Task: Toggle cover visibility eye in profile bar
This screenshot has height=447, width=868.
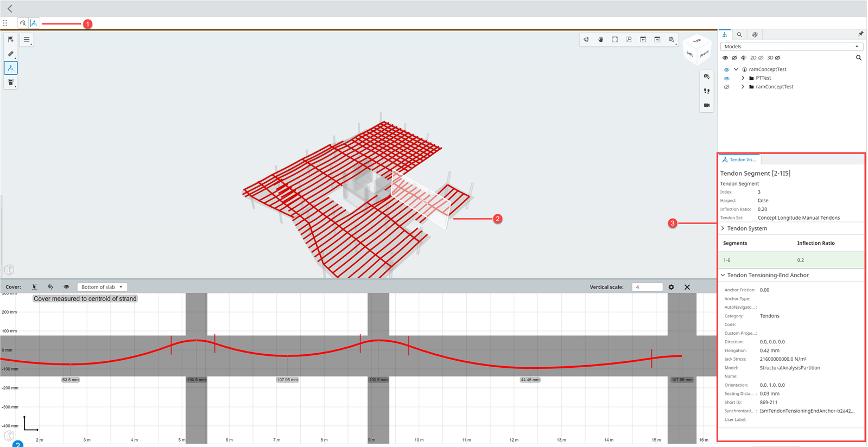Action: (66, 287)
